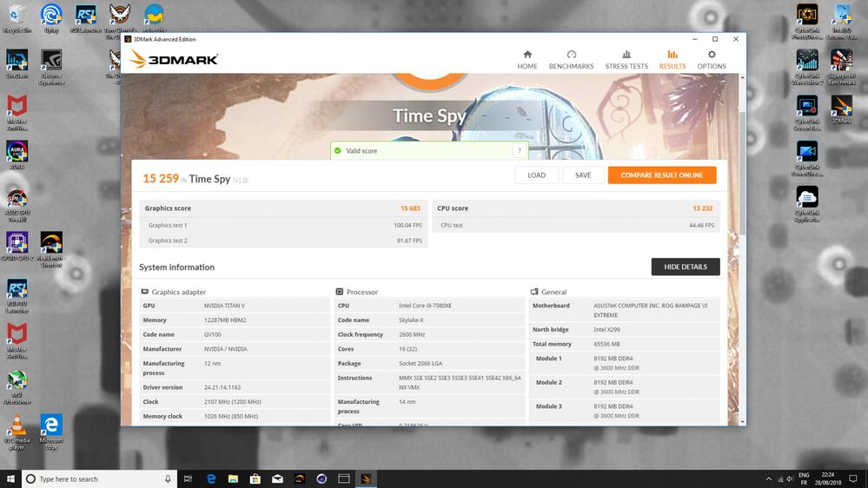Viewport: 868px width, 488px height.
Task: Switch to the BENCHMARKS tab
Action: 572,60
